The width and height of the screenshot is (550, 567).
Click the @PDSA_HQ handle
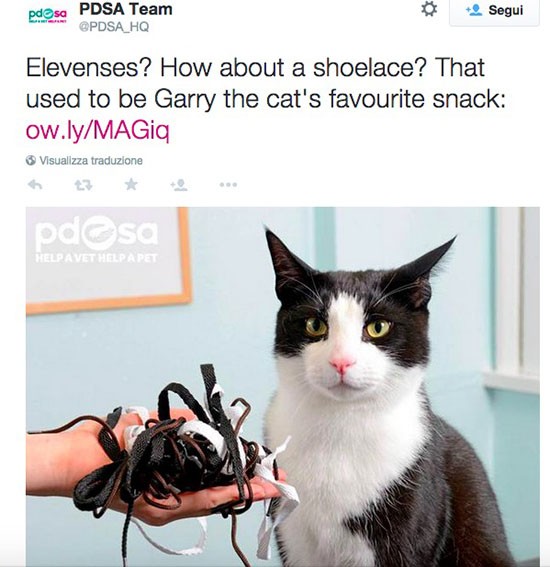coord(114,27)
